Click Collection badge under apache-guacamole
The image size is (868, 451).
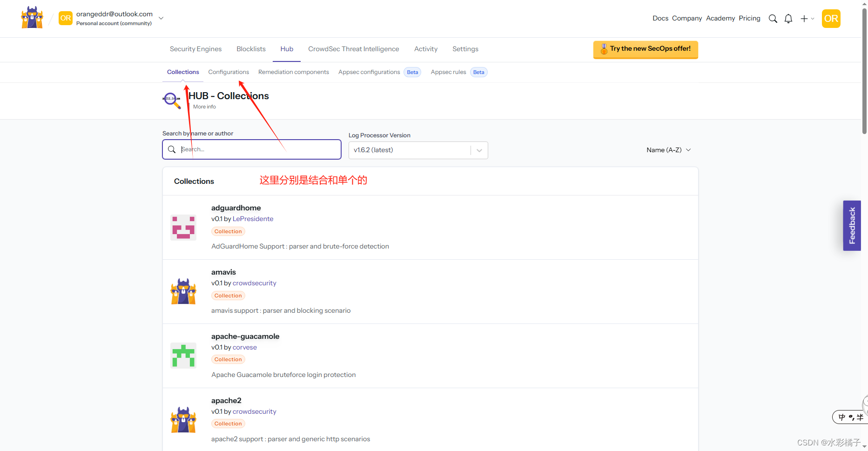pyautogui.click(x=228, y=359)
